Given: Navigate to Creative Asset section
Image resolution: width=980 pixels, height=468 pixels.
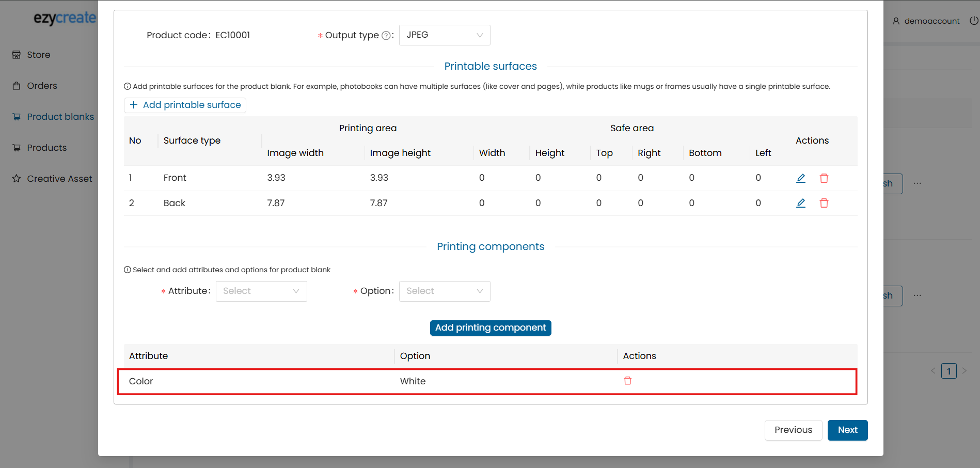Looking at the screenshot, I should [59, 179].
